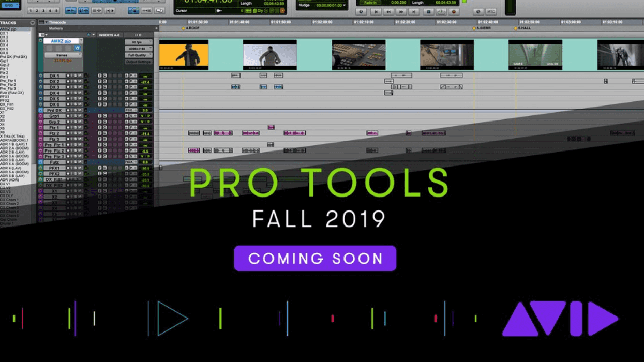This screenshot has height=362, width=644.
Task: Click the red Record transport button
Action: tap(454, 11)
